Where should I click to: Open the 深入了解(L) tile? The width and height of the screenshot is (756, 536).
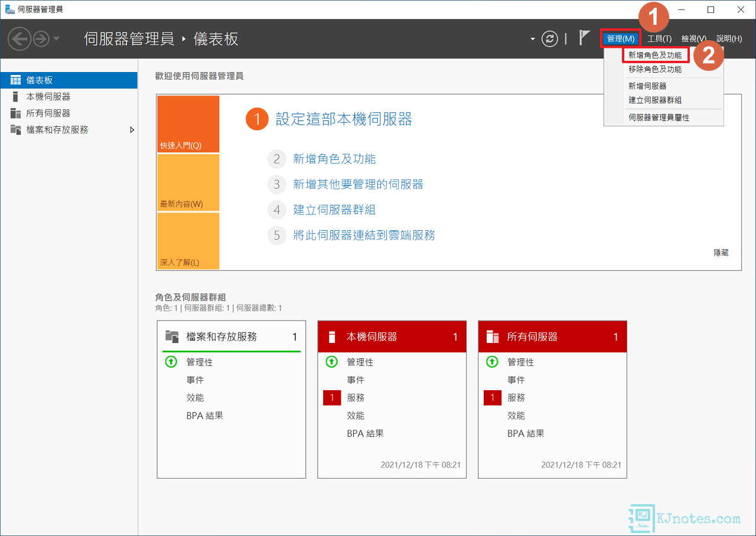click(188, 241)
